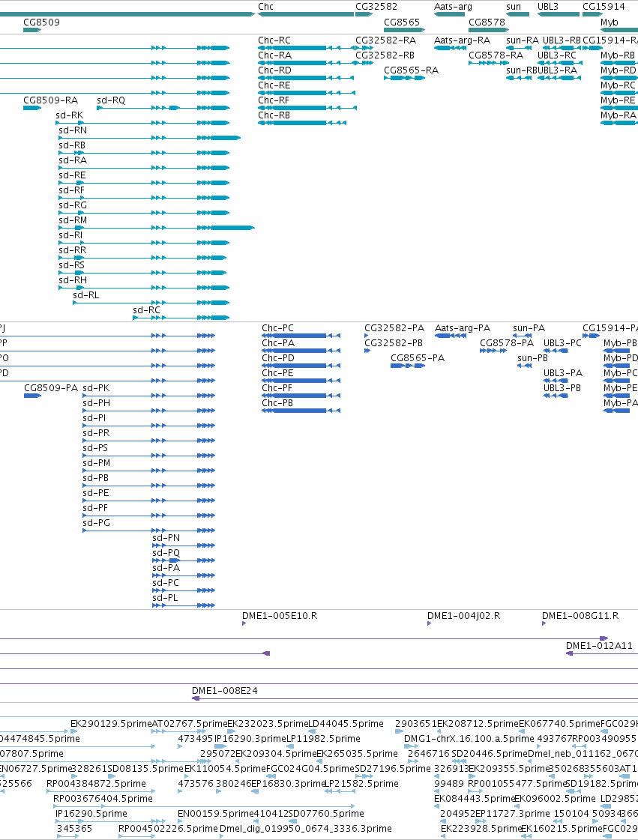
Task: Select the CG32582 gene label
Action: click(376, 7)
